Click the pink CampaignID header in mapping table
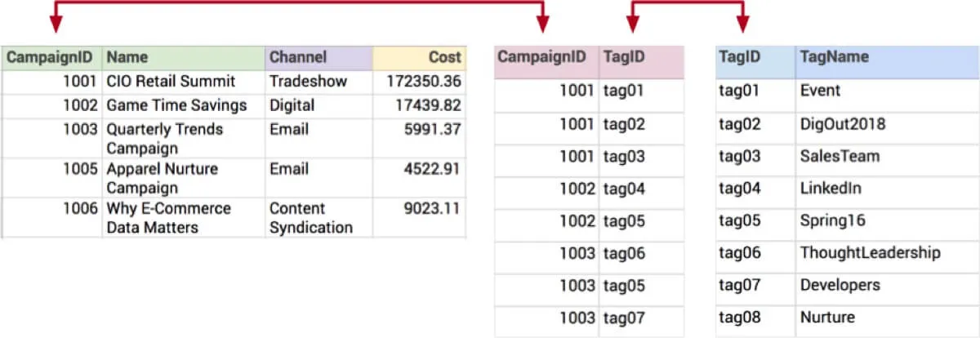 [546, 57]
